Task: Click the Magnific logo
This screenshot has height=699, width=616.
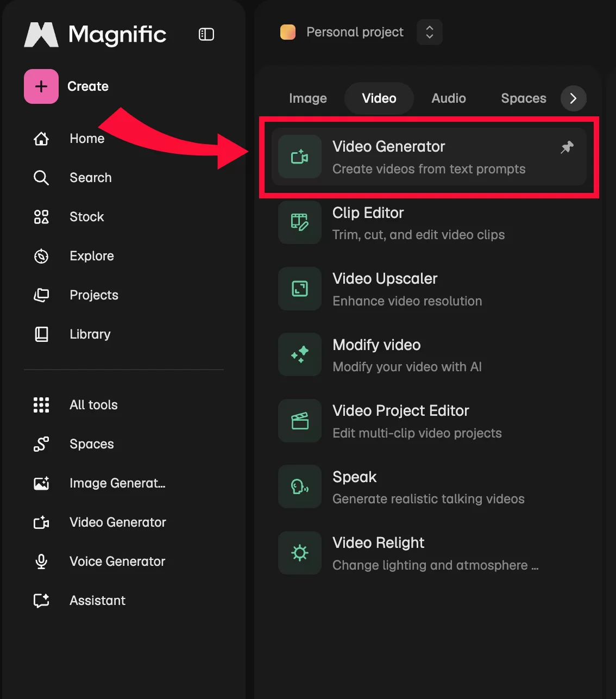Action: click(x=95, y=34)
